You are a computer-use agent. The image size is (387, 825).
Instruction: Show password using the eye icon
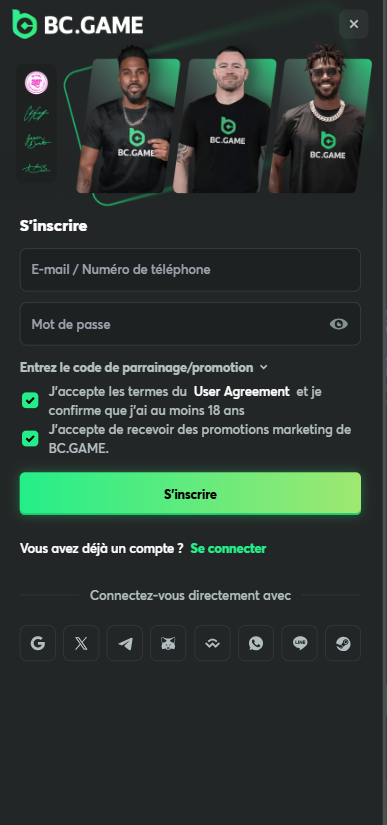[339, 324]
